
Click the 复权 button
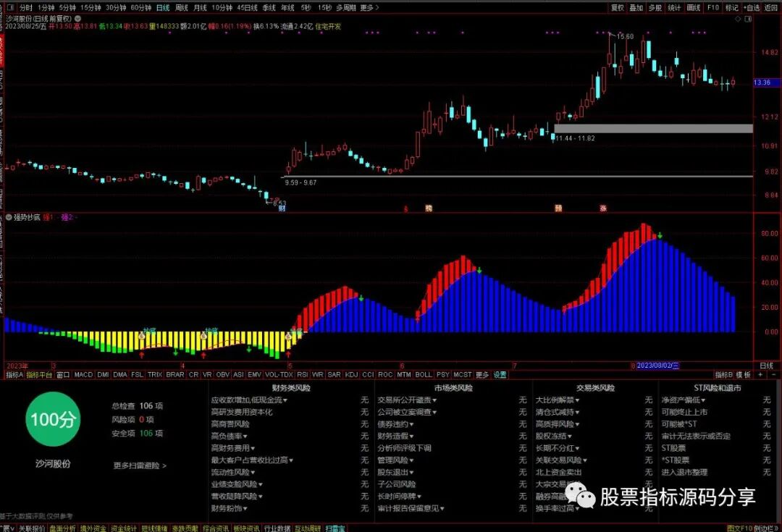pos(618,7)
